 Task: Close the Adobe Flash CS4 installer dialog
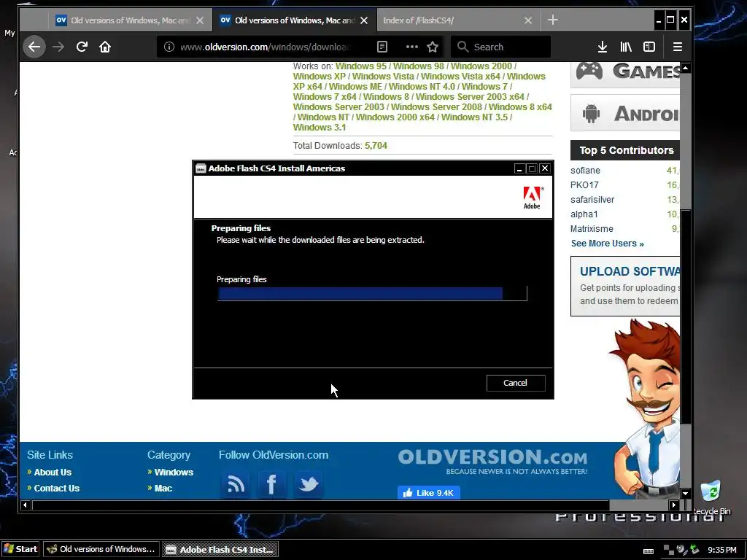(x=545, y=168)
